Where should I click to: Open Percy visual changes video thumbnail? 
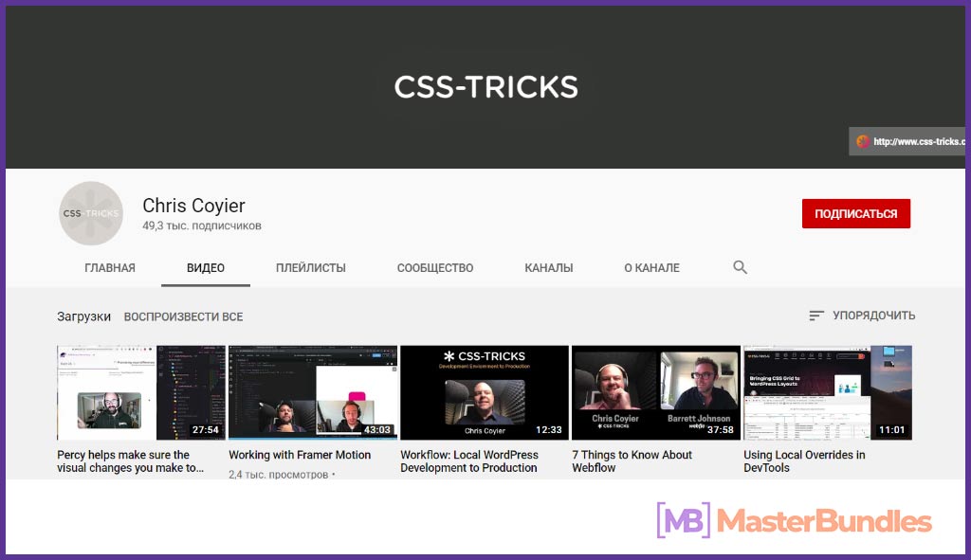(x=141, y=392)
